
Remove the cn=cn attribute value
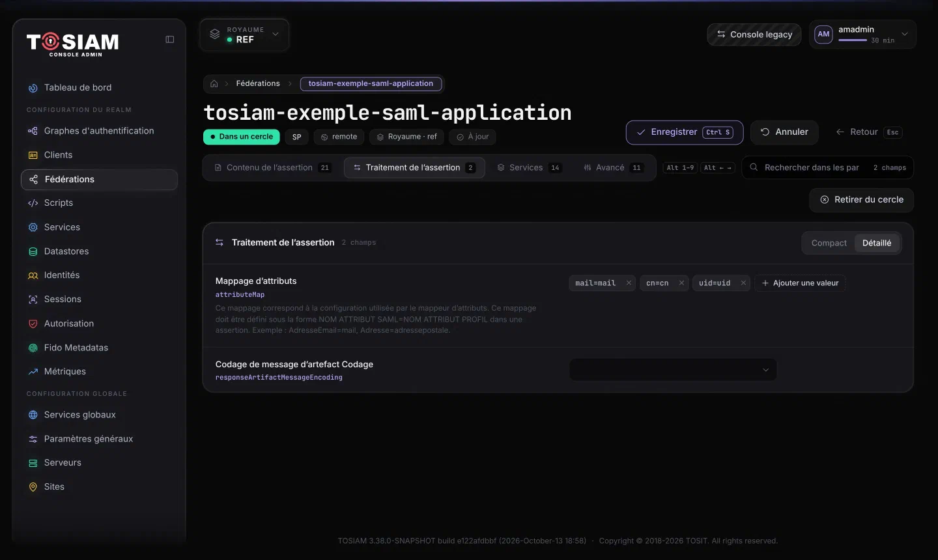[x=681, y=283]
